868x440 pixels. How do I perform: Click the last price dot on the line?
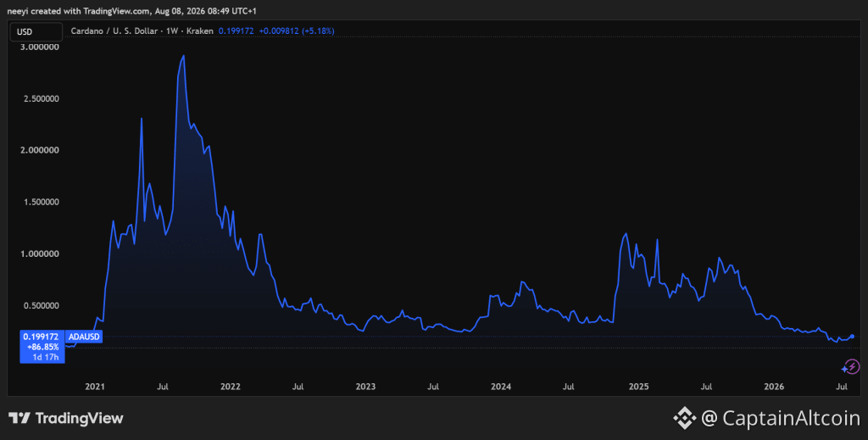click(852, 337)
